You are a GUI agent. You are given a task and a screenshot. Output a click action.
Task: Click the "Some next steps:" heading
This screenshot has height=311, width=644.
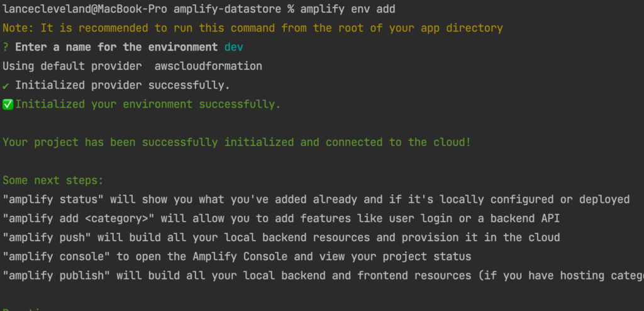click(53, 180)
